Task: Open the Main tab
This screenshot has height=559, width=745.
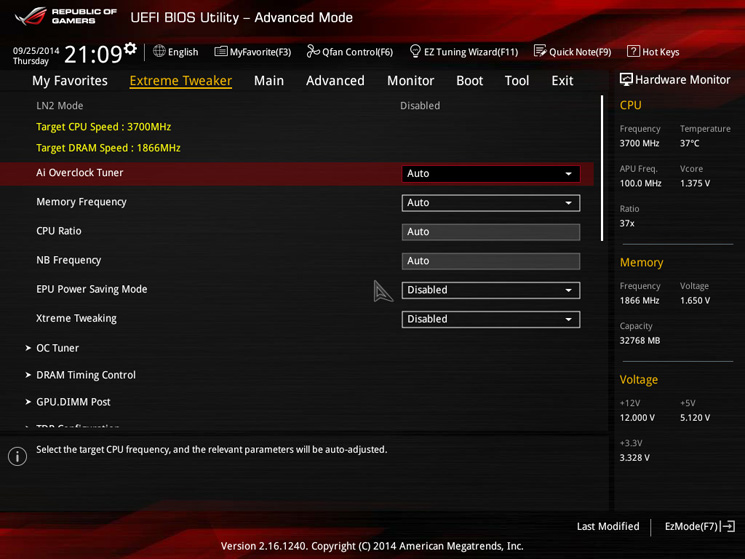Action: (269, 81)
